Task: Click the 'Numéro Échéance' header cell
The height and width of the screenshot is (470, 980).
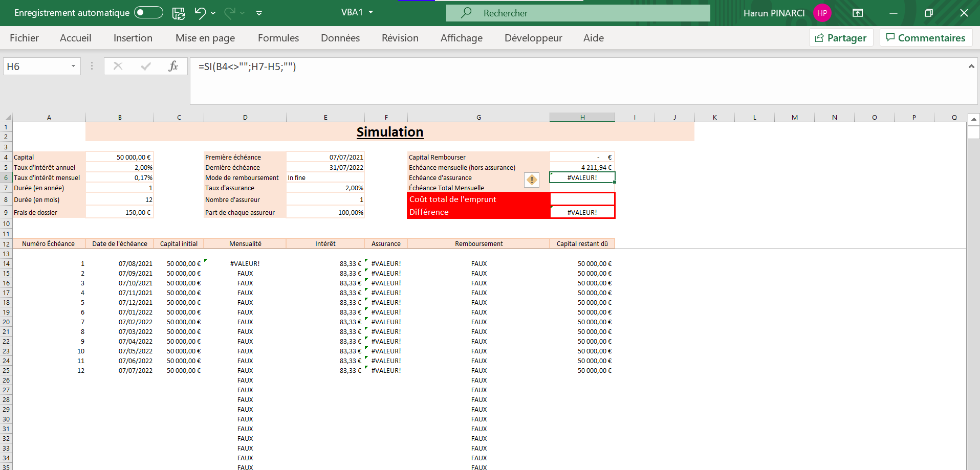Action: point(49,243)
